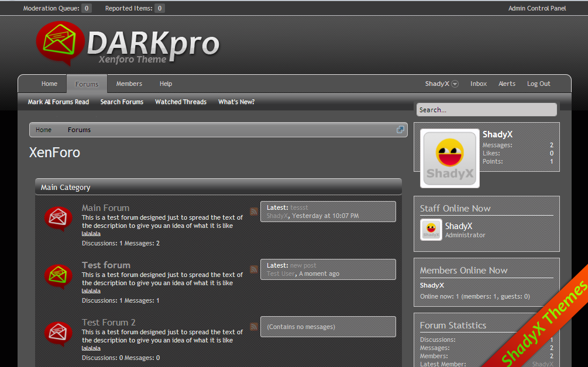
Task: Focus the Search input field
Action: pos(486,110)
